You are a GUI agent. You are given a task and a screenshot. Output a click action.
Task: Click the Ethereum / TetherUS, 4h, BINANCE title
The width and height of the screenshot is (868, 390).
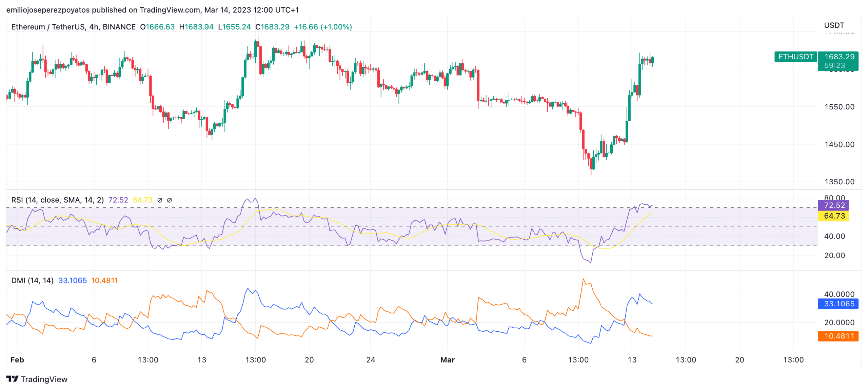tap(73, 27)
